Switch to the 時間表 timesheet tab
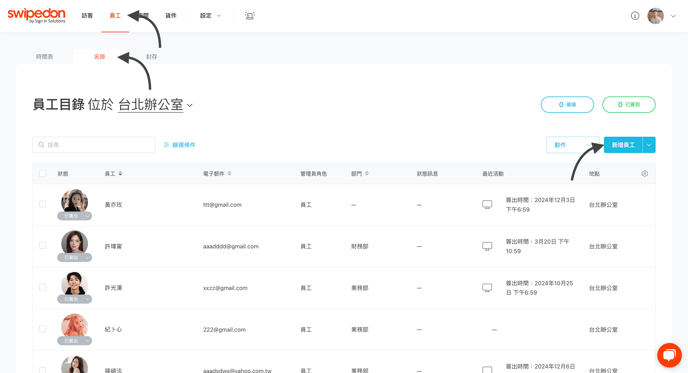The width and height of the screenshot is (688, 373). click(x=45, y=57)
